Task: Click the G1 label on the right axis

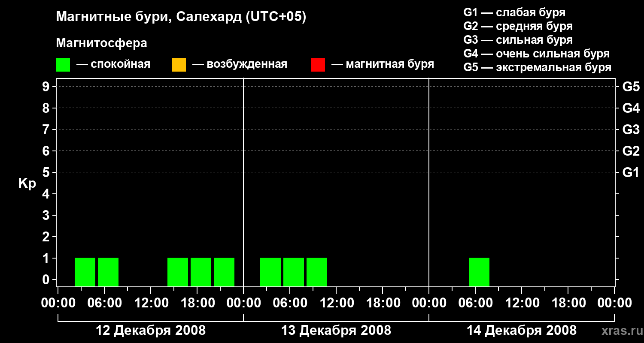Action: point(631,172)
